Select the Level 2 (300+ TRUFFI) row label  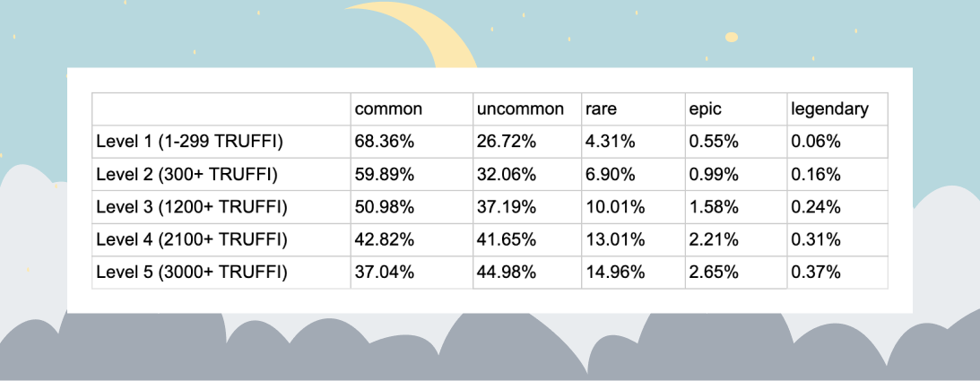point(186,174)
